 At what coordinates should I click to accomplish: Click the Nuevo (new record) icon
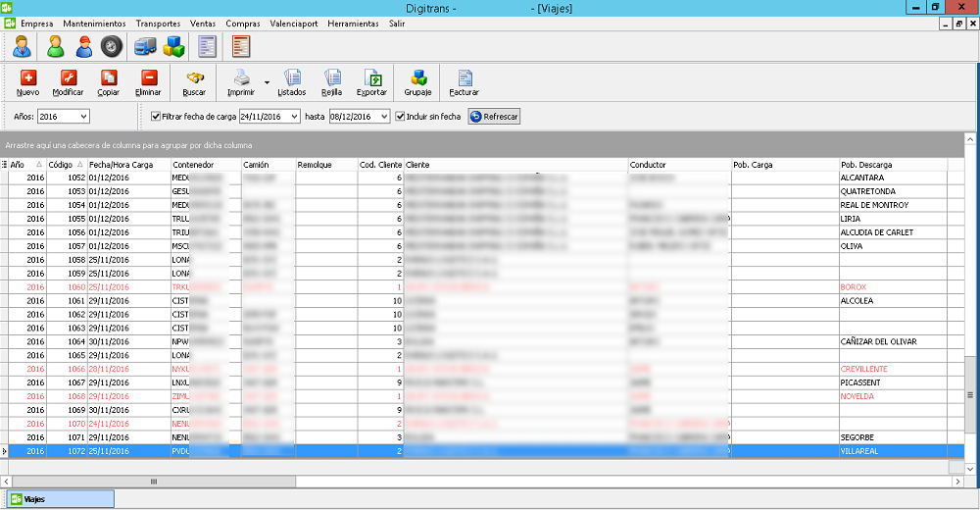[x=27, y=78]
